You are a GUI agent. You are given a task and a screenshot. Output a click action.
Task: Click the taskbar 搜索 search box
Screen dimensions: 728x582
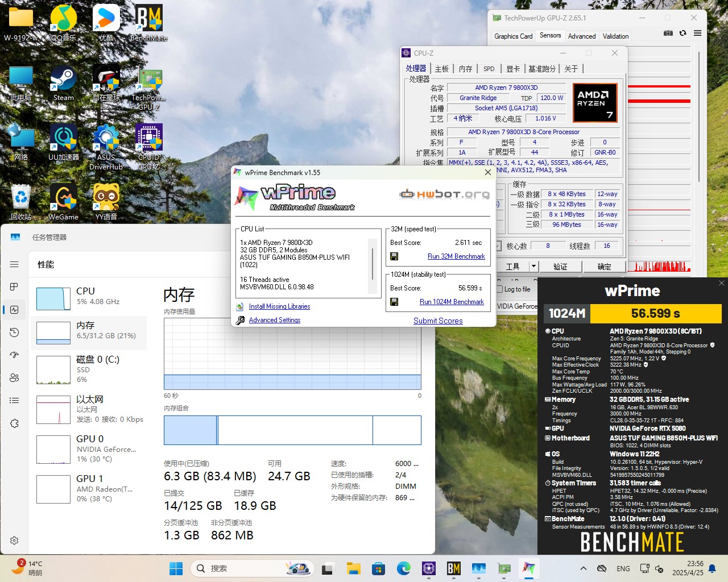[253, 568]
